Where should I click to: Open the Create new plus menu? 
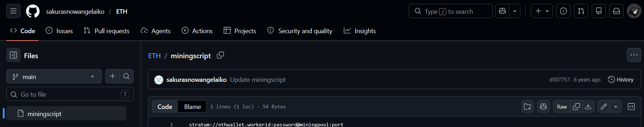point(542,11)
